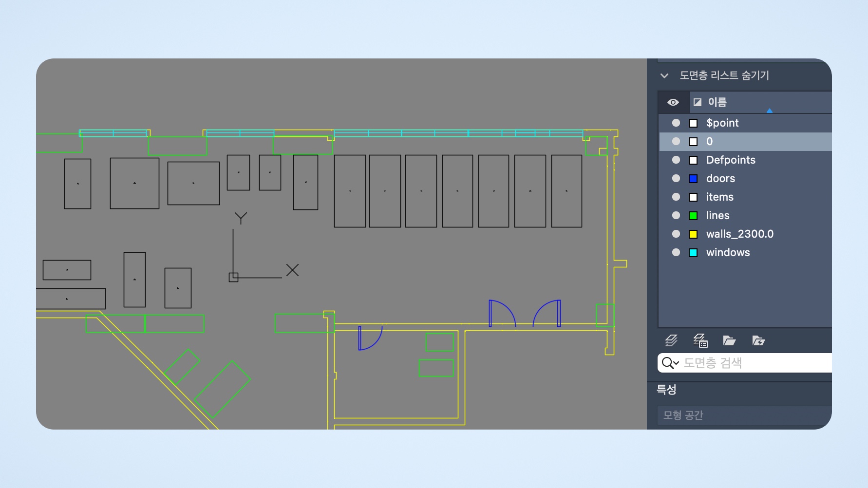
Task: Open the white color swatch of items layer
Action: click(693, 197)
